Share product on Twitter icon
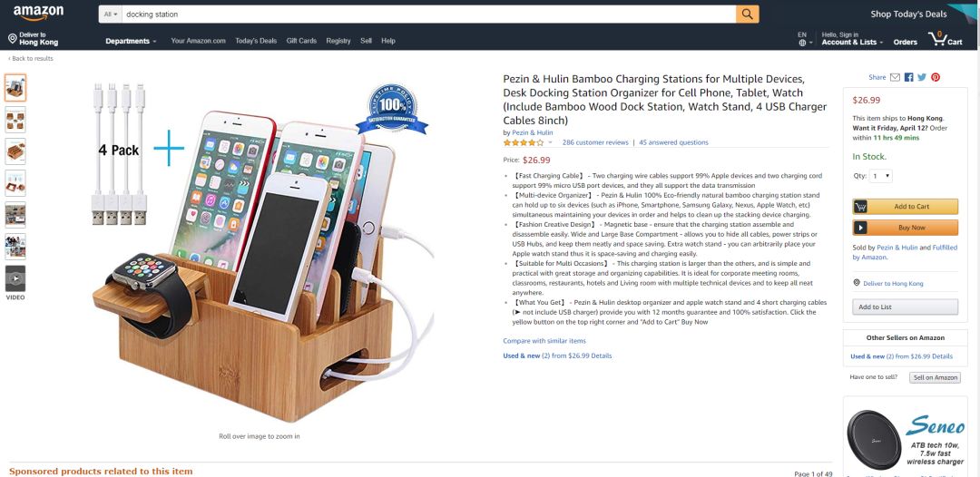980x477 pixels. click(922, 77)
